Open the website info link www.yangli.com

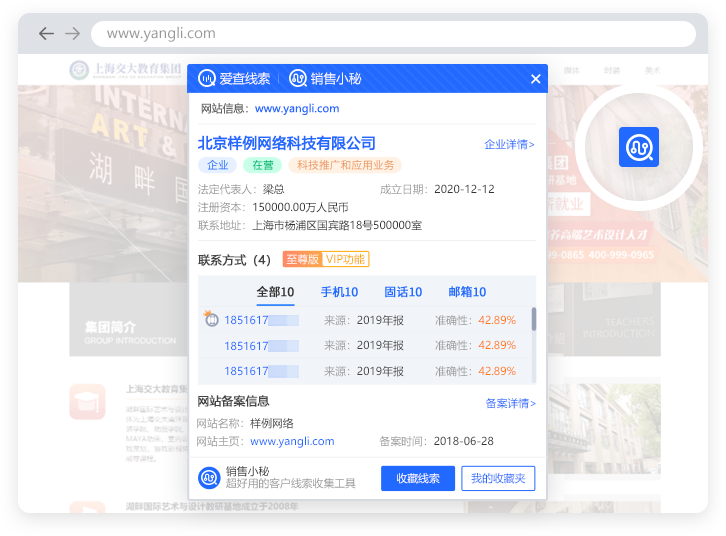coord(297,108)
